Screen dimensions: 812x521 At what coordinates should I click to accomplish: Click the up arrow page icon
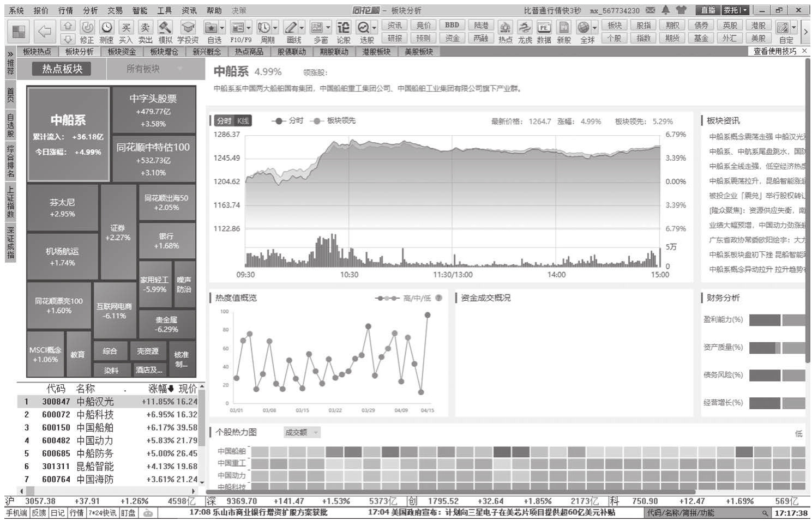point(68,26)
